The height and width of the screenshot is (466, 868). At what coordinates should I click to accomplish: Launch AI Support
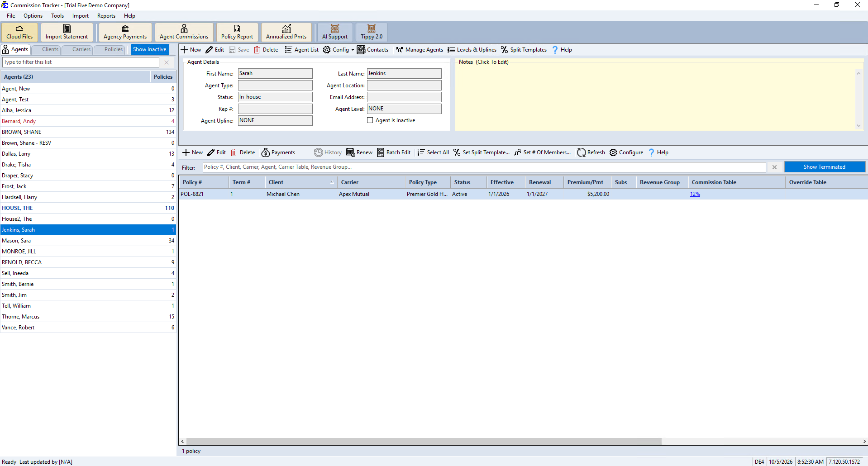pyautogui.click(x=335, y=32)
